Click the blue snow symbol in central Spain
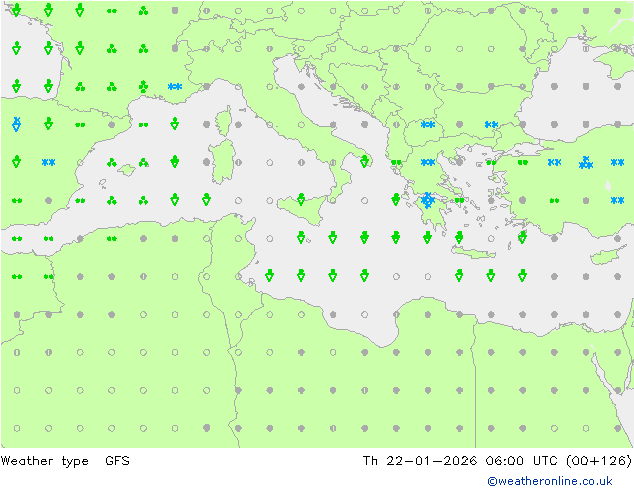This screenshot has height=490, width=634. pyautogui.click(x=49, y=163)
